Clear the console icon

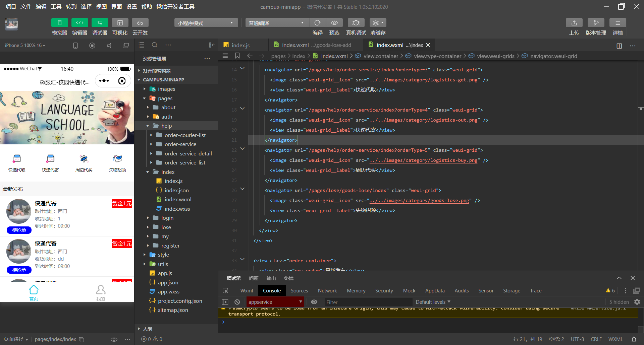click(237, 302)
